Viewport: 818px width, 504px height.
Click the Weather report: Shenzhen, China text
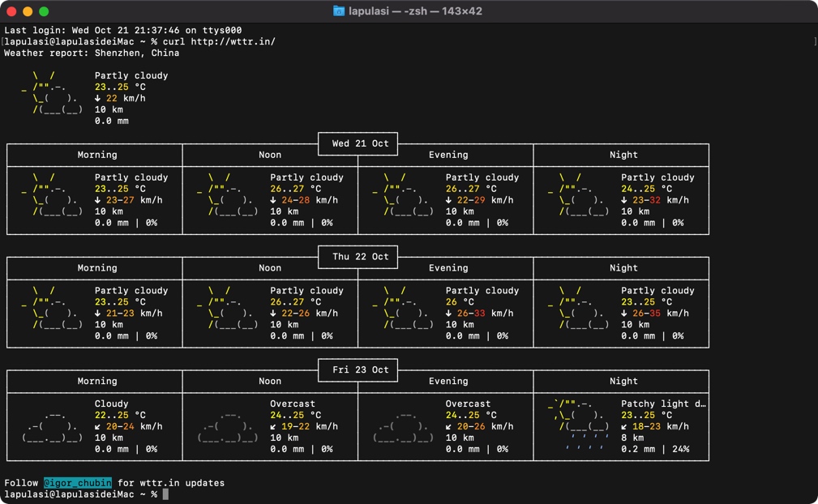(x=92, y=53)
